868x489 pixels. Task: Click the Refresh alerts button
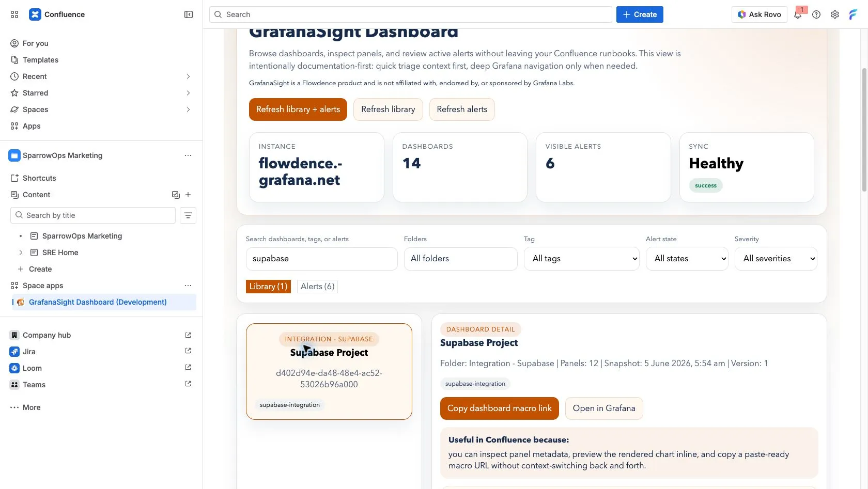462,109
